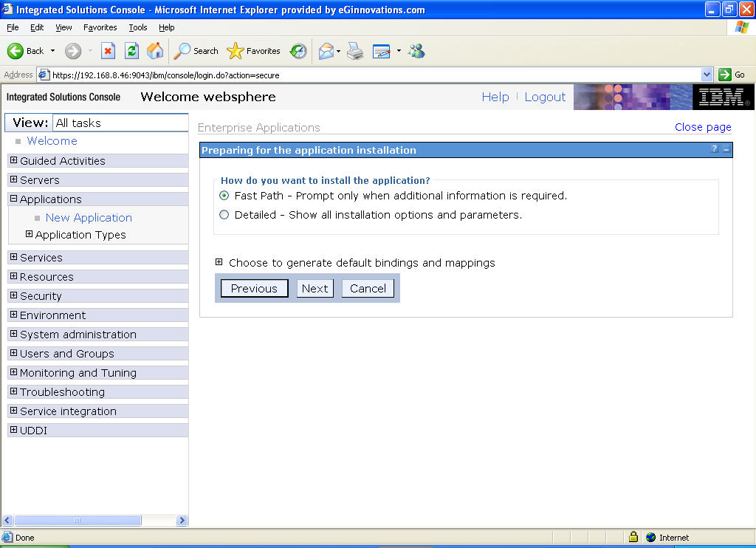Click the Stop loading icon
This screenshot has width=756, height=548.
108,51
